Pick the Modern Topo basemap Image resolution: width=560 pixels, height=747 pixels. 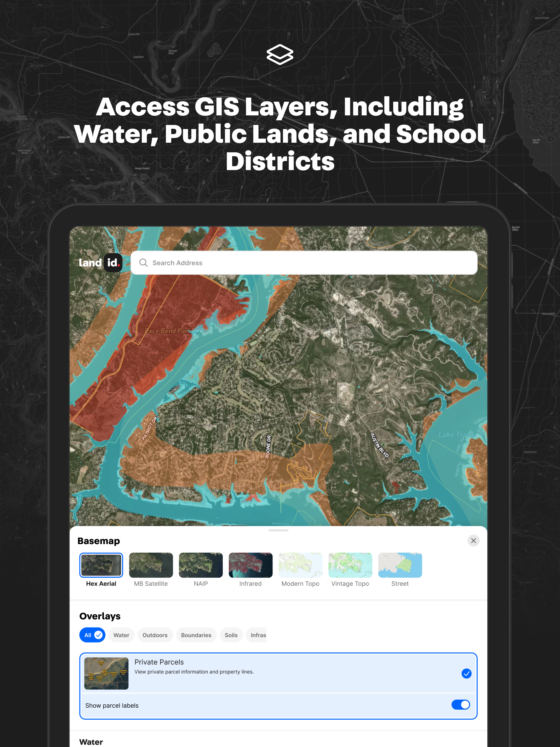click(x=300, y=565)
